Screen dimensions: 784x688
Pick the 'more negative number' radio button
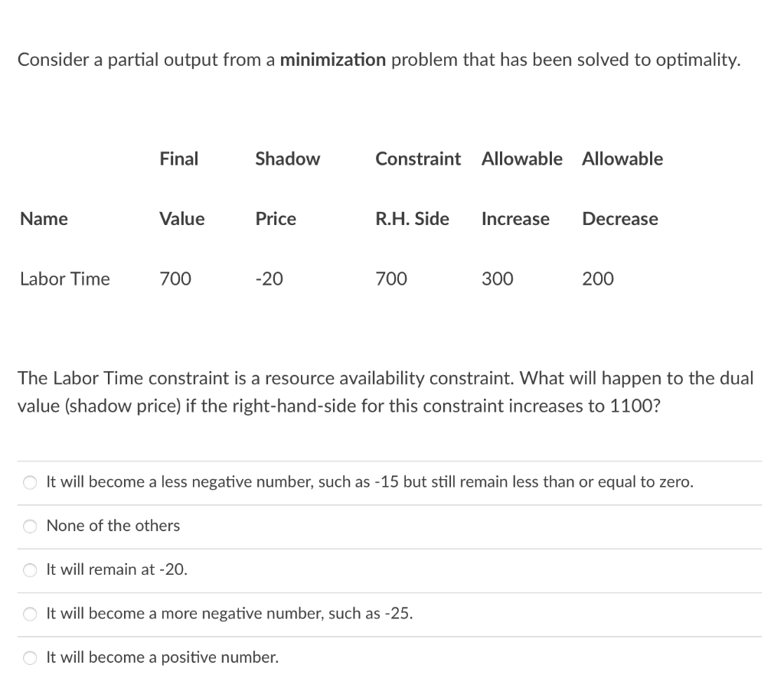coord(30,614)
